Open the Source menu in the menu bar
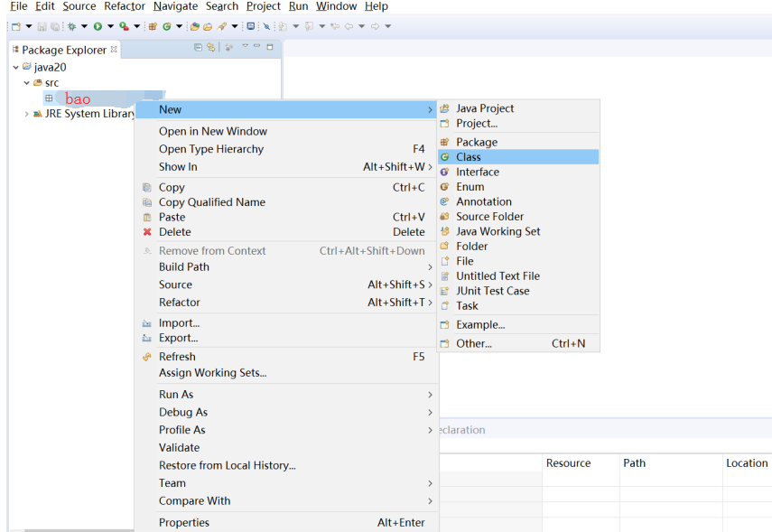 tap(79, 6)
